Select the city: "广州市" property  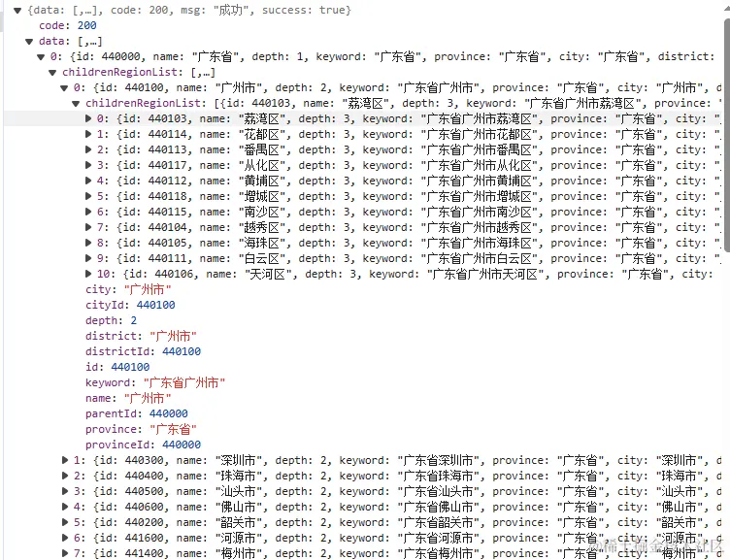128,289
